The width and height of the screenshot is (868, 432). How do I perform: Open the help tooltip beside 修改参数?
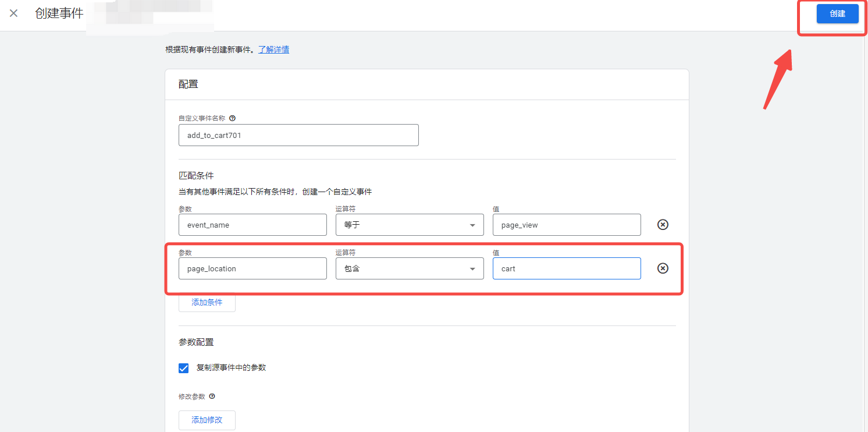(x=212, y=396)
